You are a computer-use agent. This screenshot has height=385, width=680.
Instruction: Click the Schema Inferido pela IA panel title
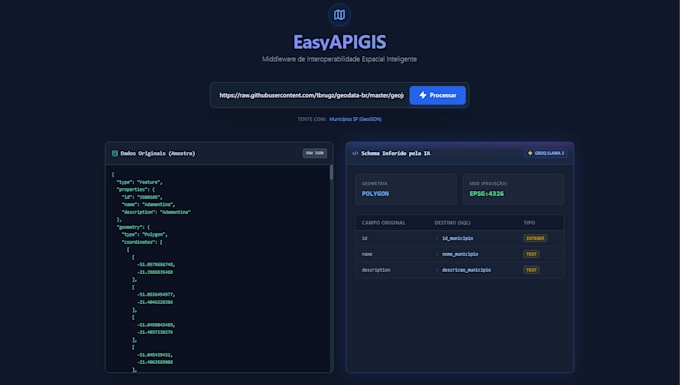396,153
